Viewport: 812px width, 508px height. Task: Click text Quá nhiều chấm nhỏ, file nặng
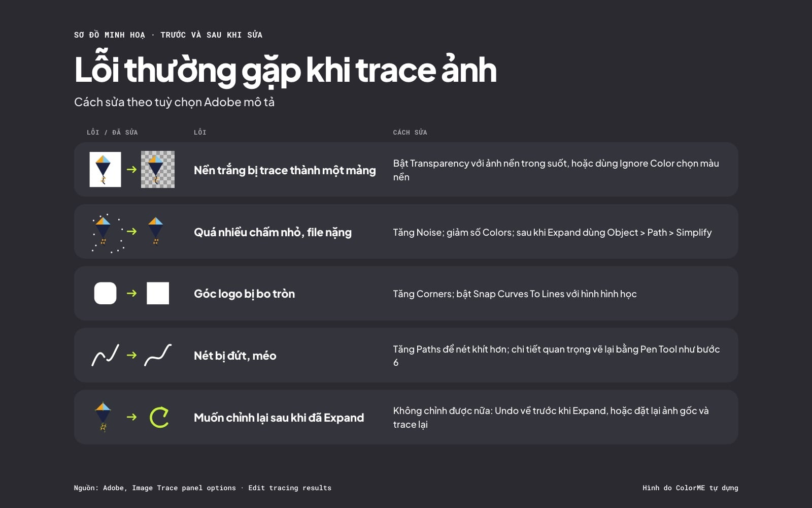click(273, 232)
